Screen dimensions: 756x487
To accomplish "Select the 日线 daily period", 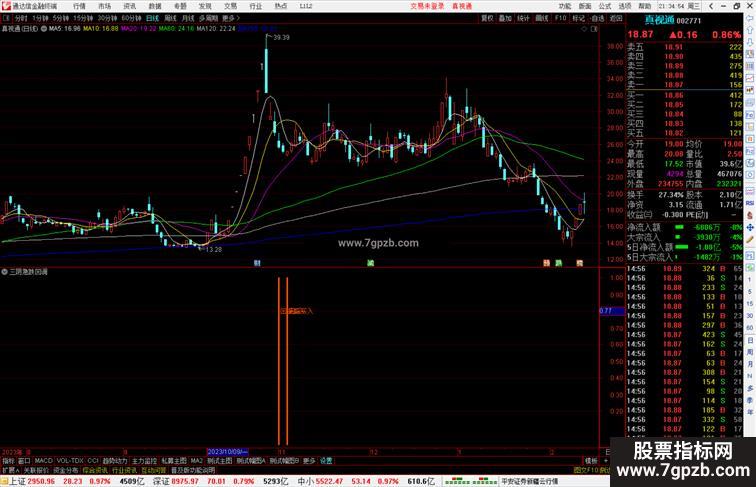I will tap(152, 18).
